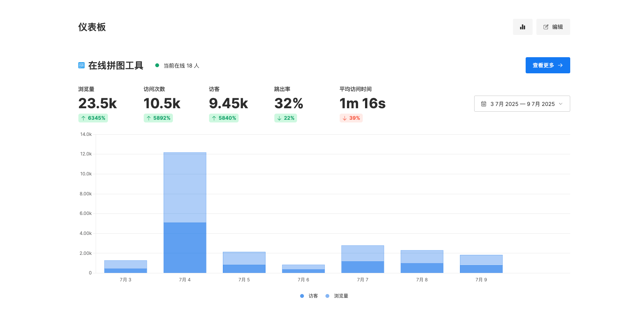The height and width of the screenshot is (309, 644).
Task: Open the date range dropdown
Action: click(522, 104)
